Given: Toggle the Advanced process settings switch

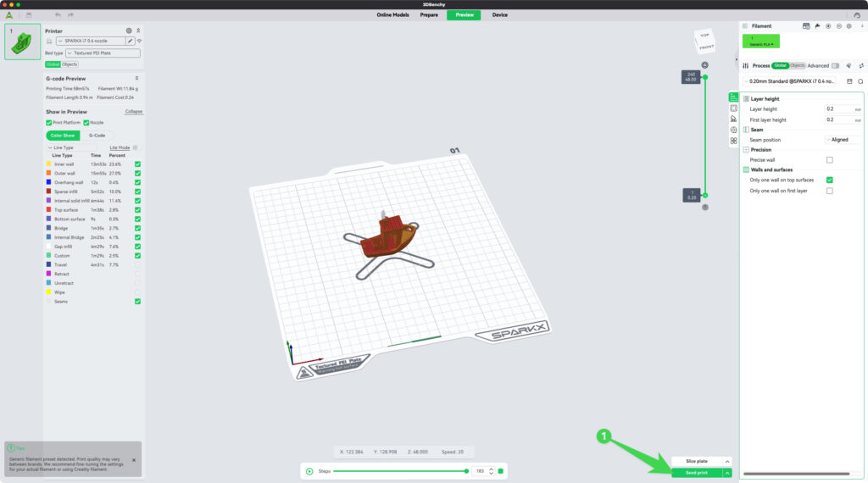Looking at the screenshot, I should point(836,65).
